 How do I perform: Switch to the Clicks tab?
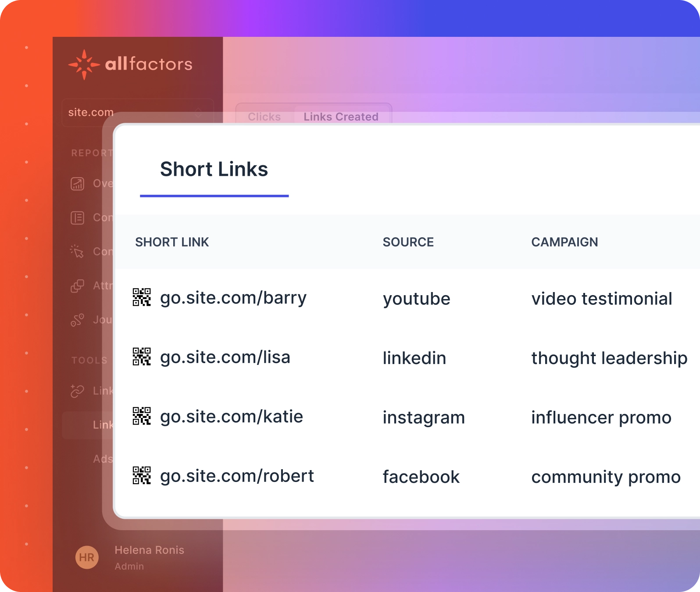(x=264, y=117)
